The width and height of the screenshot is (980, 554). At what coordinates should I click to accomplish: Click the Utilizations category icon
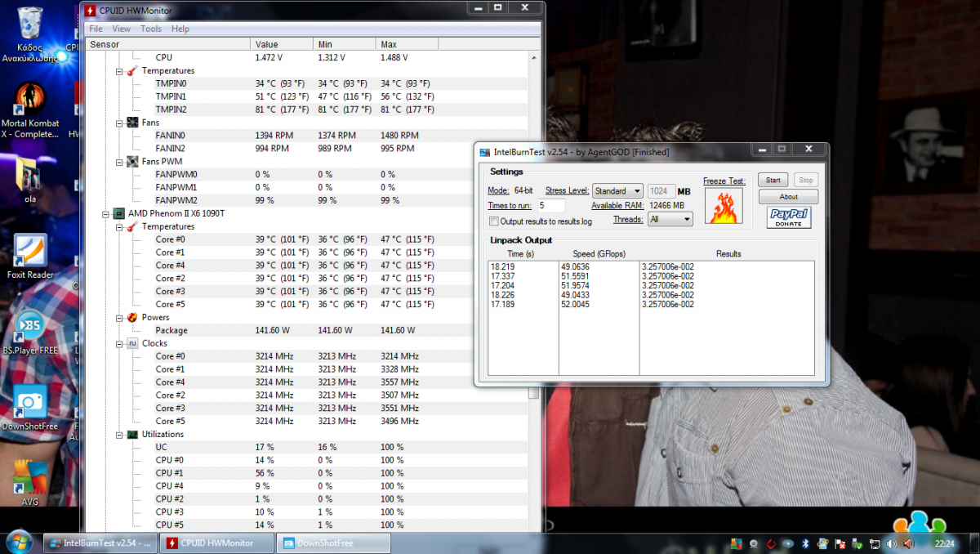tap(132, 434)
